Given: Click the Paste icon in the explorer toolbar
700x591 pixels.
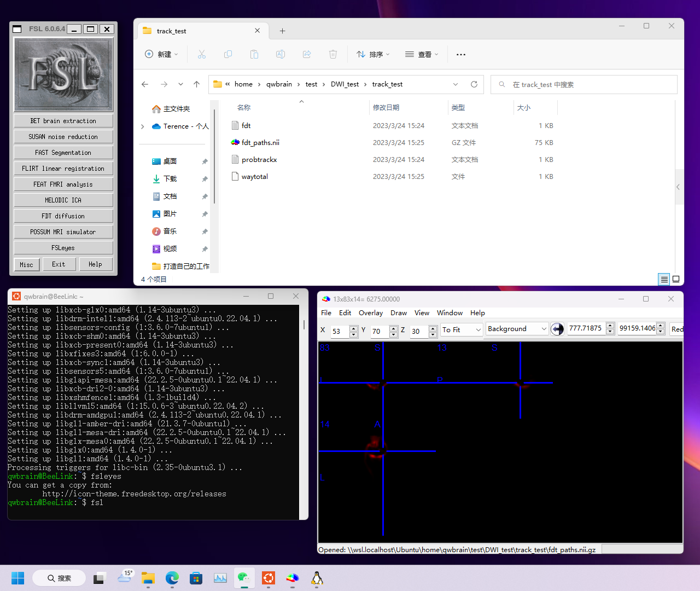Looking at the screenshot, I should (x=254, y=54).
